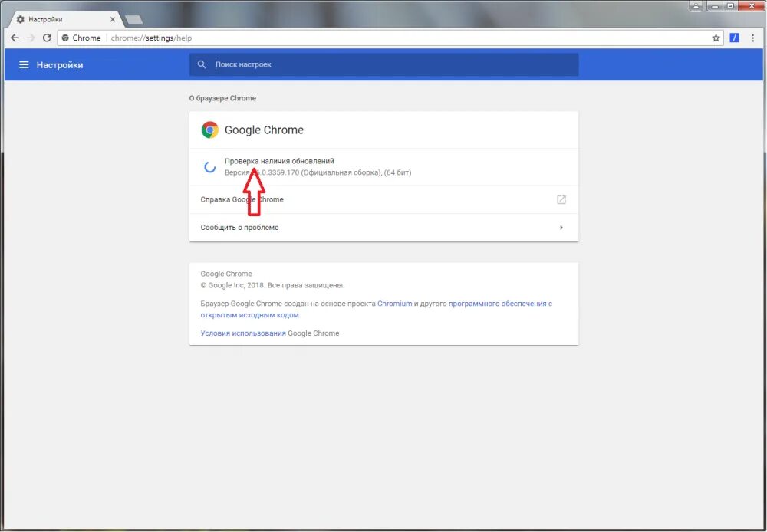The image size is (767, 532).
Task: Bookmark this page with the star icon
Action: pyautogui.click(x=716, y=38)
